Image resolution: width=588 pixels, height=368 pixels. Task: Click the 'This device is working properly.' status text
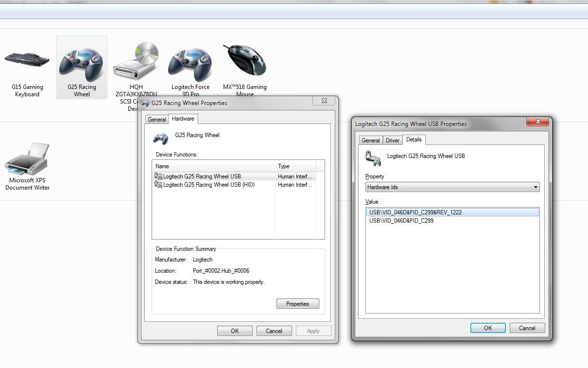tap(229, 282)
